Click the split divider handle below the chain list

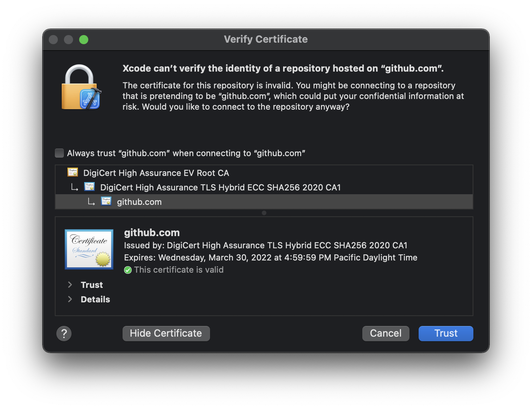point(264,213)
